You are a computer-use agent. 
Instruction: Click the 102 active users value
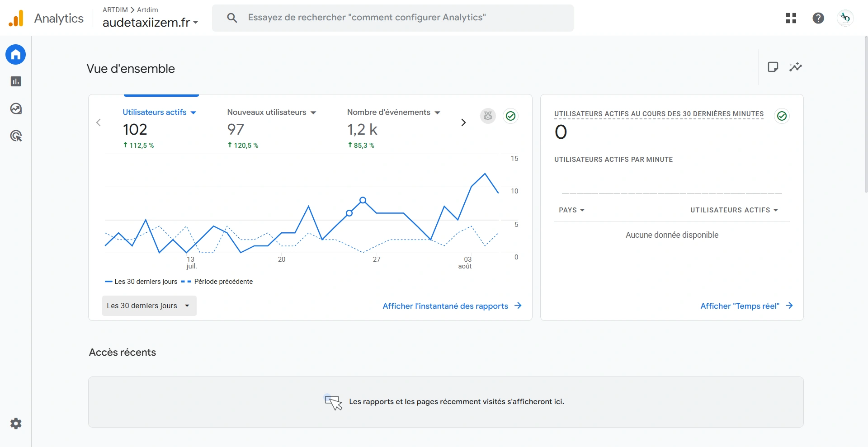click(x=135, y=130)
